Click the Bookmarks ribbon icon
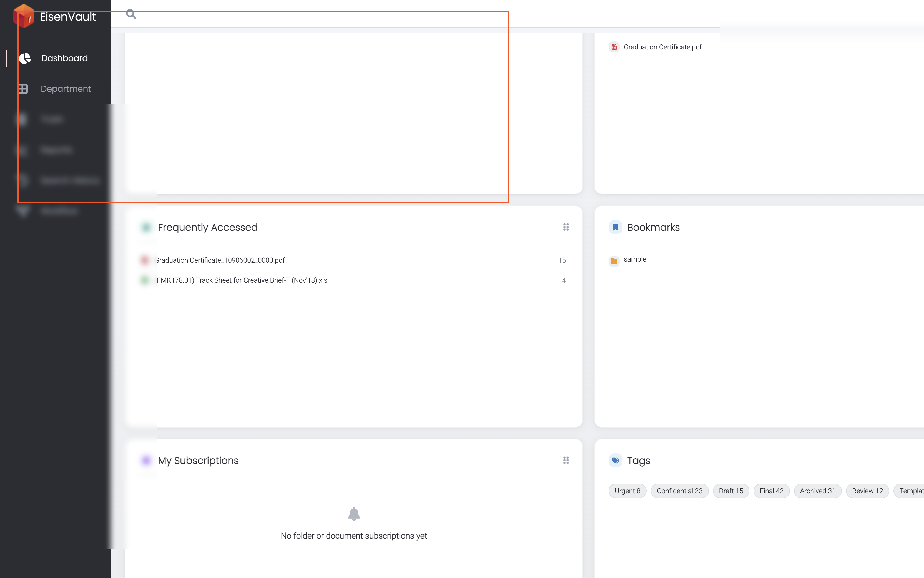This screenshot has width=924, height=578. pos(616,227)
